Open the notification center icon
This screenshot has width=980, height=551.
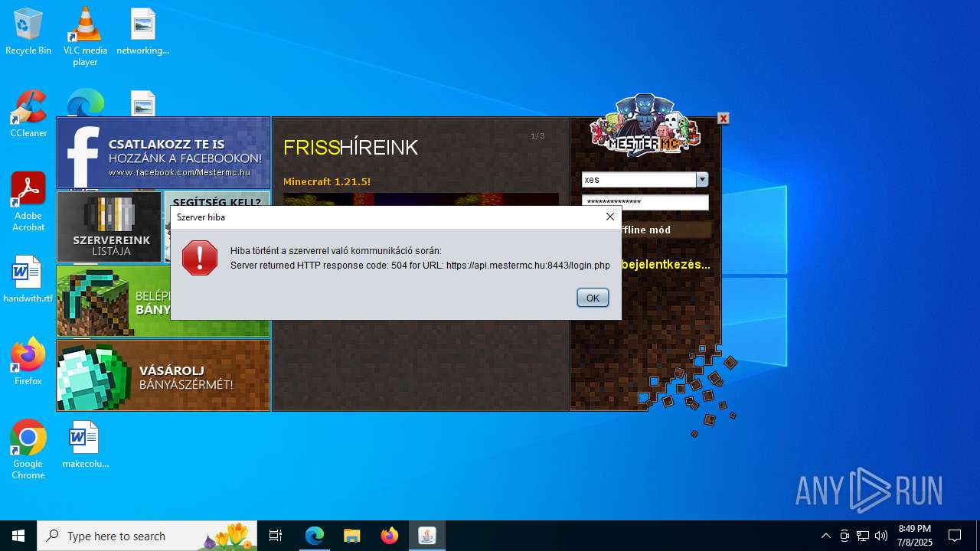pos(955,536)
